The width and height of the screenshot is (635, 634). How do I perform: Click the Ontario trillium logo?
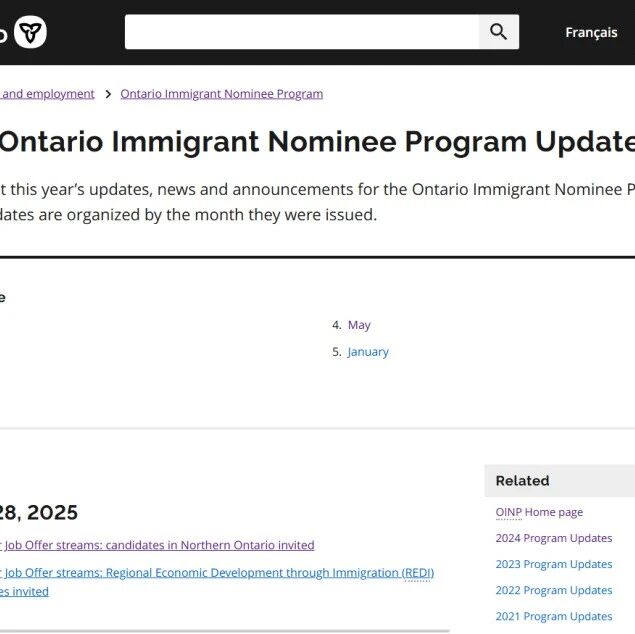click(30, 32)
